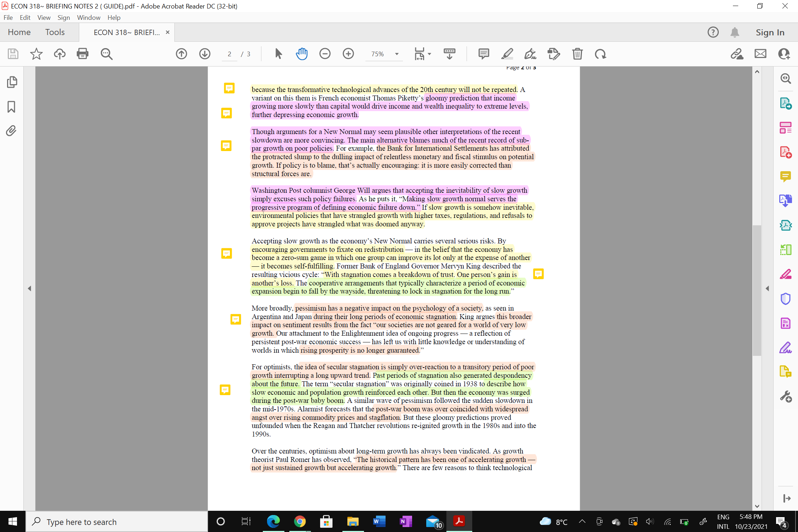Open the Page Thumbnails panel

click(12, 82)
